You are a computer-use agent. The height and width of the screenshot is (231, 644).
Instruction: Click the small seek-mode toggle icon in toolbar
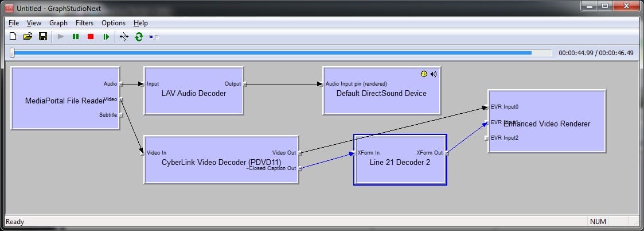pos(154,37)
